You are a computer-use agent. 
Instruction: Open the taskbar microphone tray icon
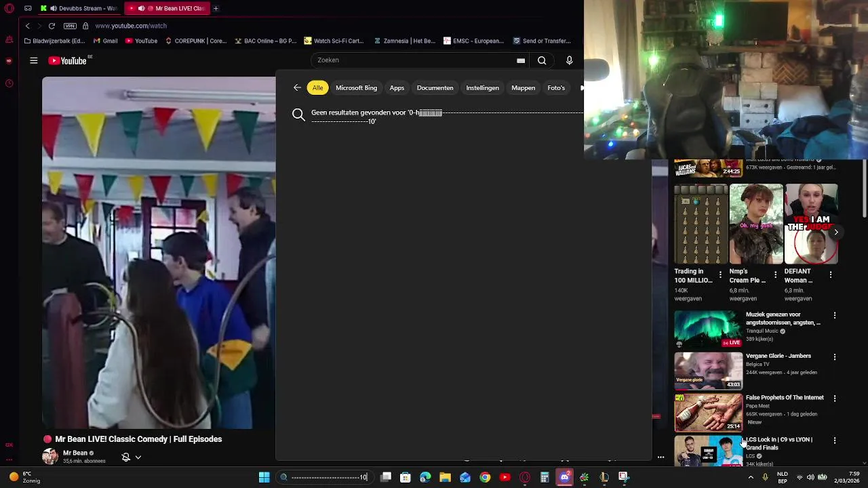[x=766, y=477]
